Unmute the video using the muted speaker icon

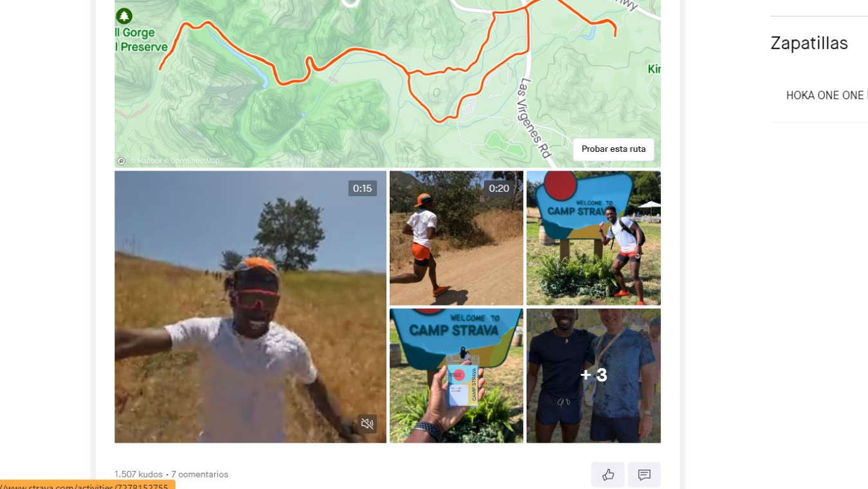pyautogui.click(x=367, y=423)
